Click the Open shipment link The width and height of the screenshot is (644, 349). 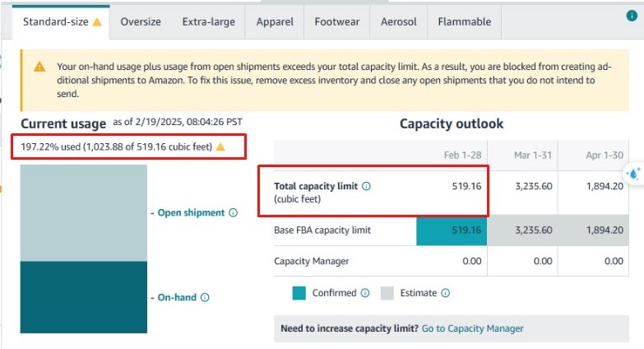click(191, 212)
